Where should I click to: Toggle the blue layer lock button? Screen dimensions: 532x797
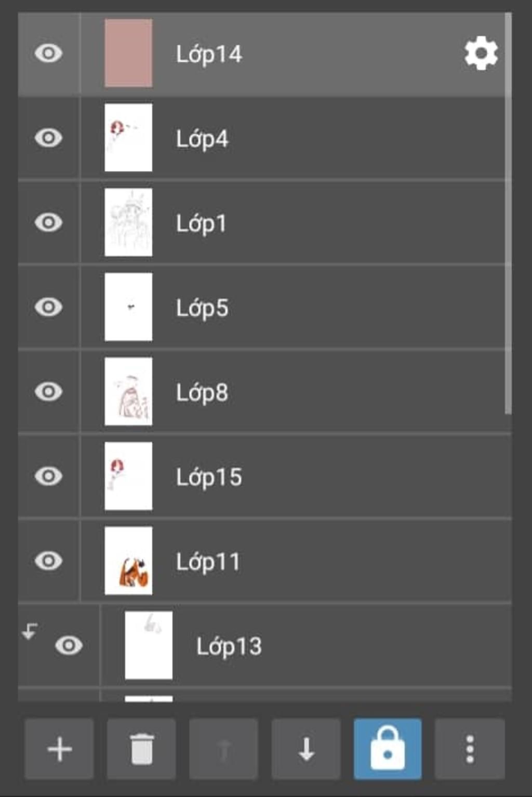[388, 749]
